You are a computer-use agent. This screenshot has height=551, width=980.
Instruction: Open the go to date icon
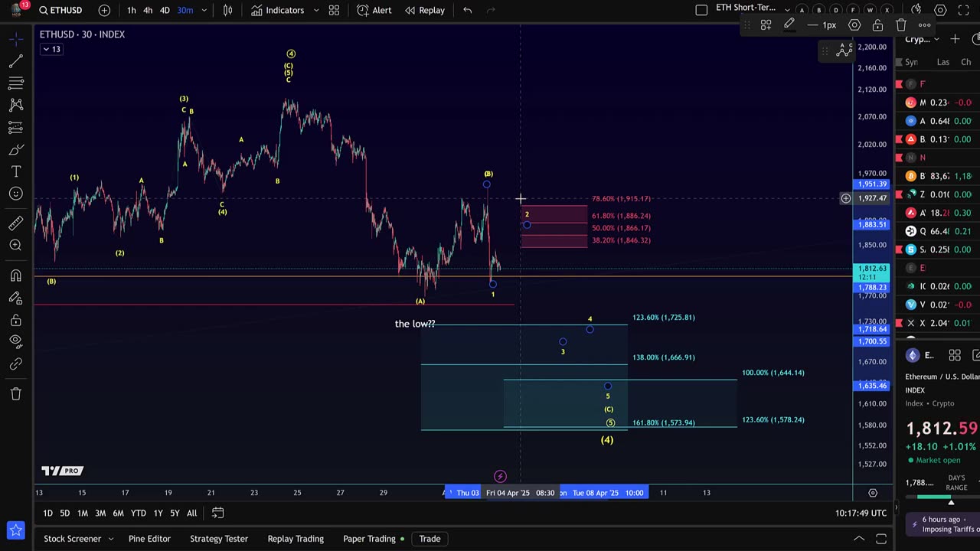pos(217,513)
